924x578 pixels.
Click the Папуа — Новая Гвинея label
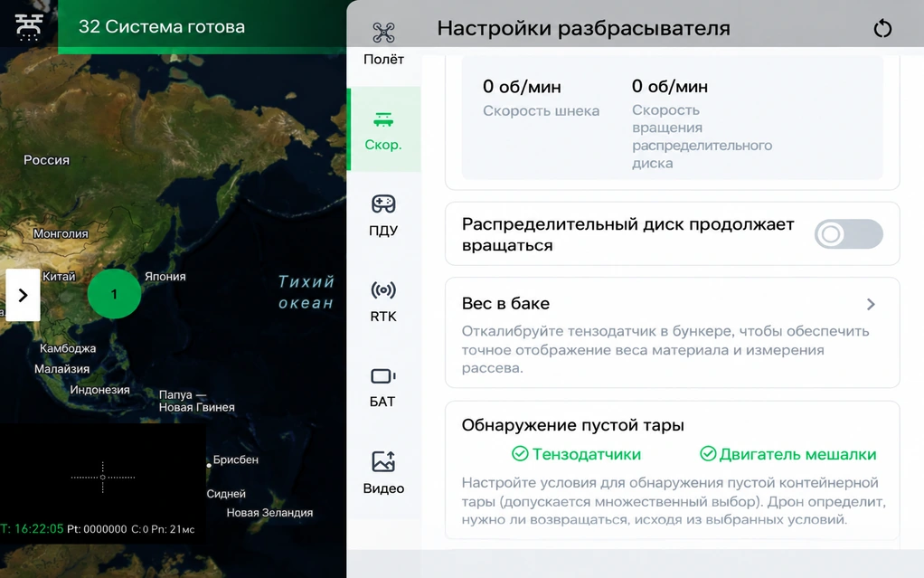196,401
